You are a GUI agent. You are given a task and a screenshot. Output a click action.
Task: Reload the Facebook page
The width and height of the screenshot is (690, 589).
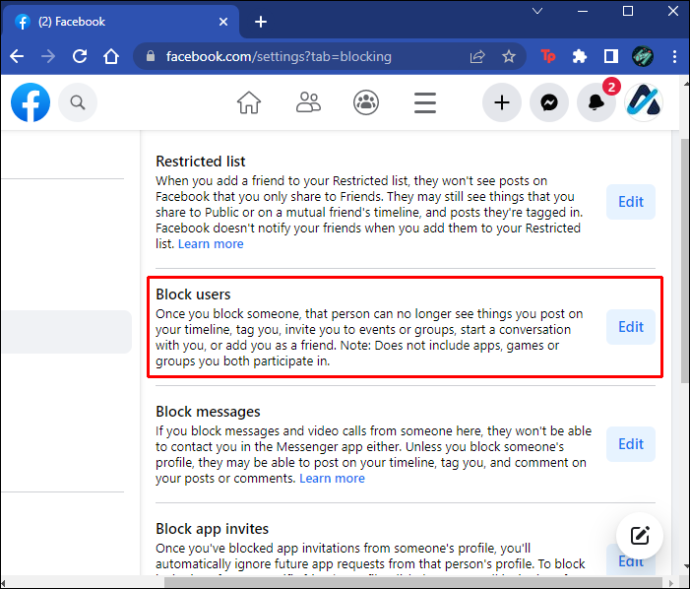tap(80, 56)
